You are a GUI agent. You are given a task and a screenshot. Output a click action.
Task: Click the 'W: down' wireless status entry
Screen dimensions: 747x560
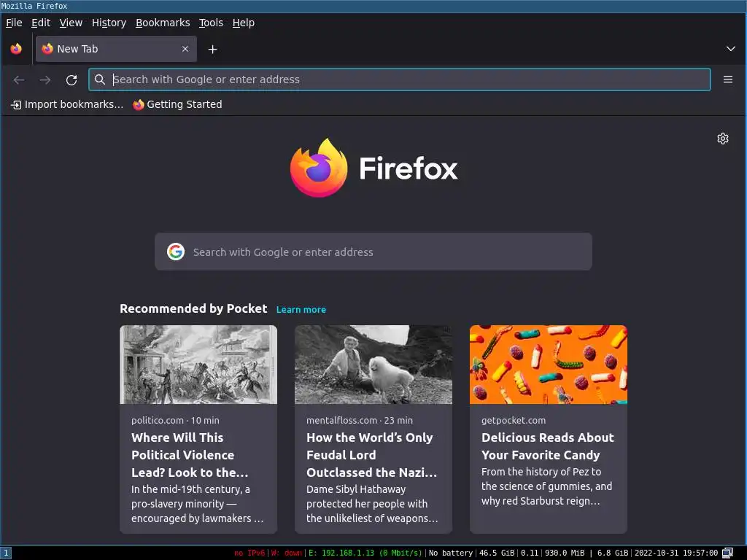[x=287, y=553]
